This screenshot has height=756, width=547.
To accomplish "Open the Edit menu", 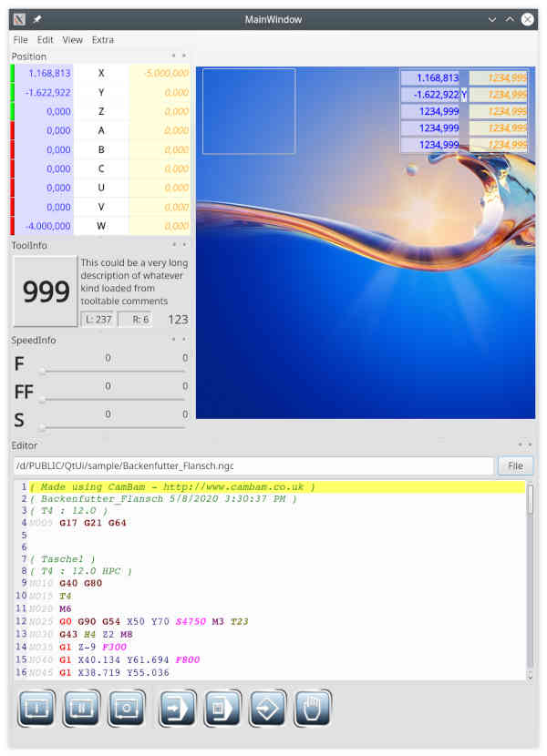I will (x=45, y=40).
